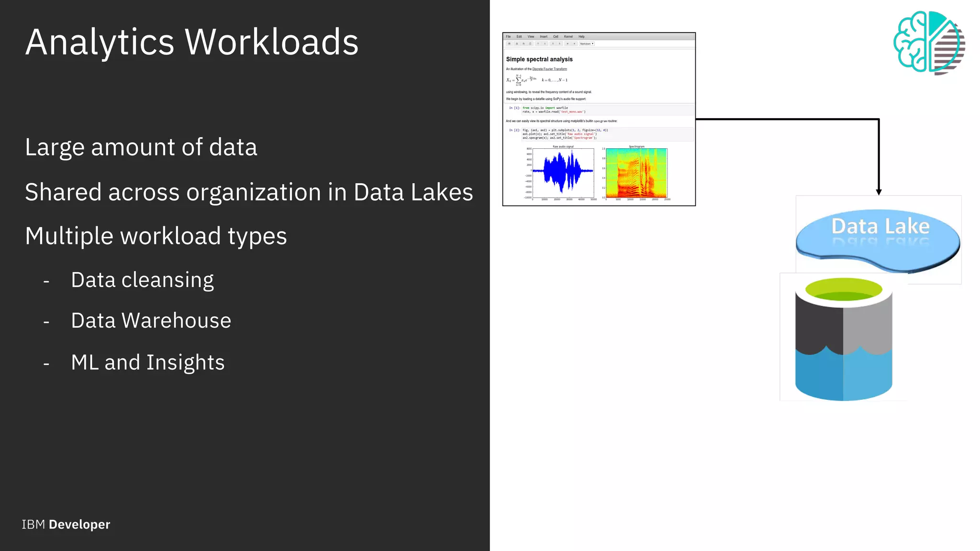Open the File menu in the notebook
Screen dimensions: 980x551
point(508,36)
